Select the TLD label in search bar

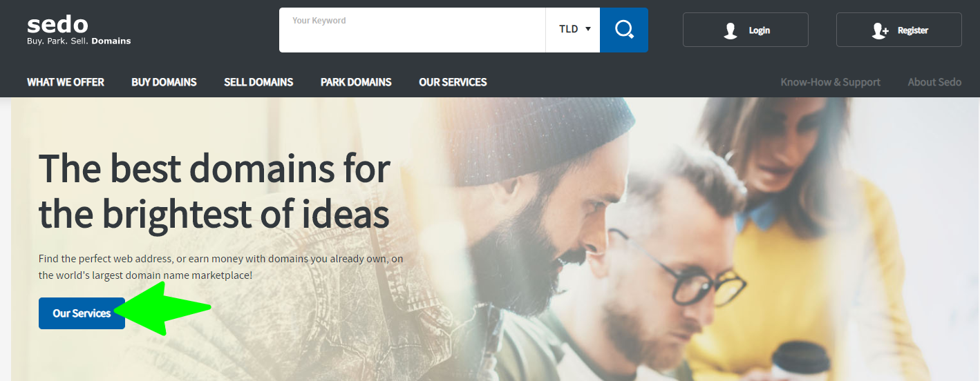click(x=568, y=29)
